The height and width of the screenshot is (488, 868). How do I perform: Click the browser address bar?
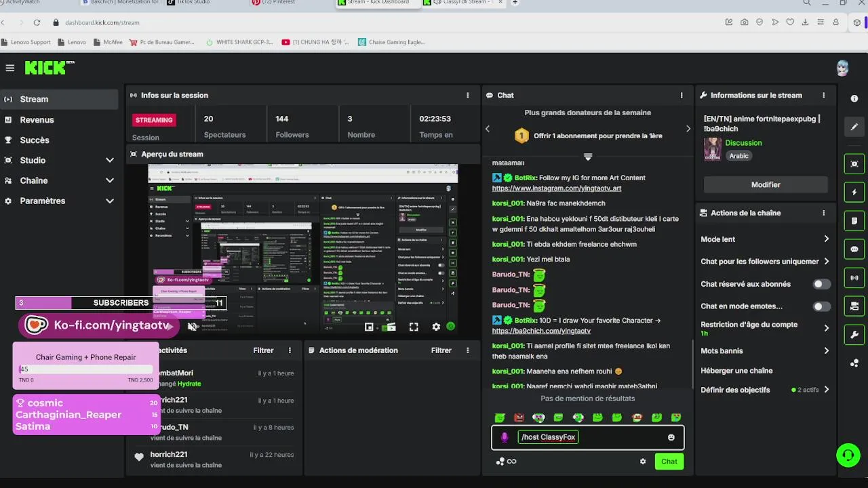[x=380, y=22]
